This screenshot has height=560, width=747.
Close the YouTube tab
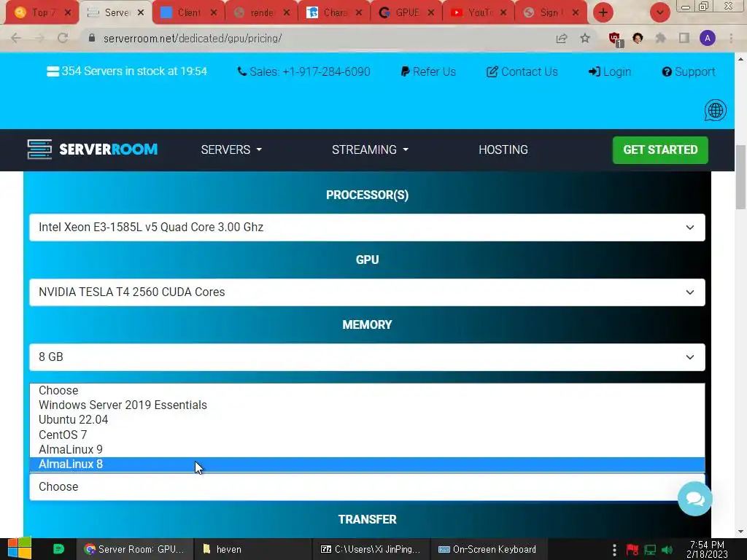coord(503,13)
